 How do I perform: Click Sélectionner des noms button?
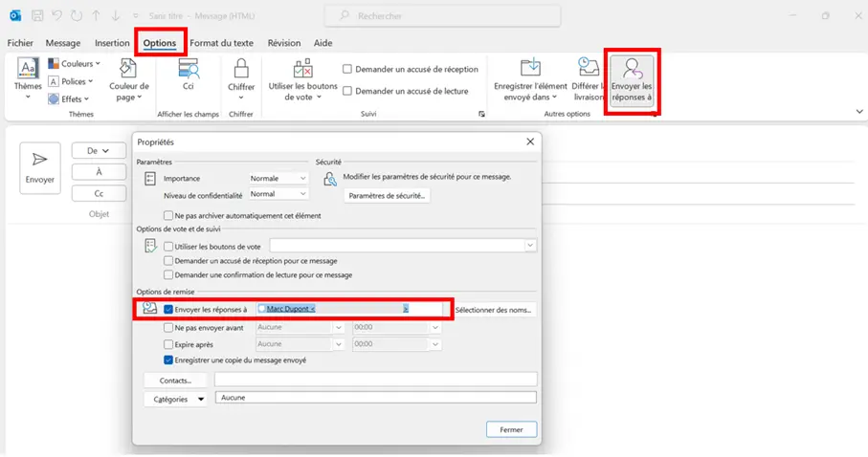point(493,310)
